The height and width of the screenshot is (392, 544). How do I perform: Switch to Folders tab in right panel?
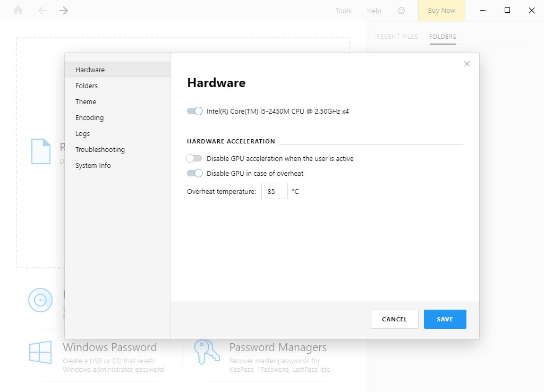443,37
